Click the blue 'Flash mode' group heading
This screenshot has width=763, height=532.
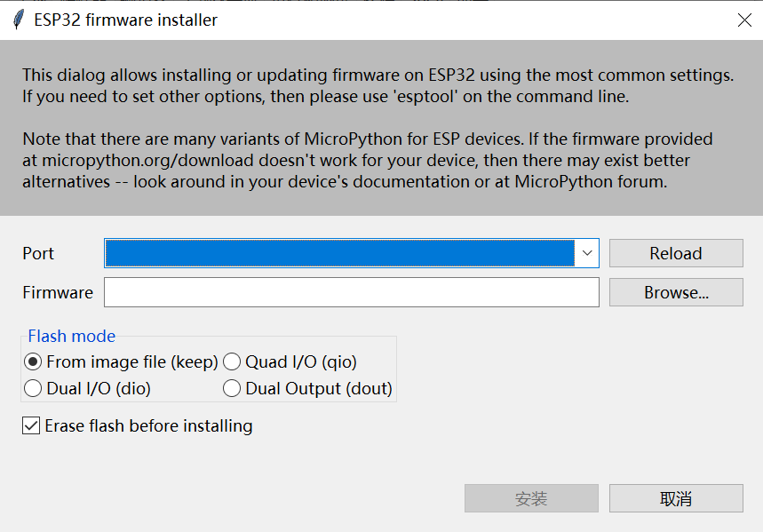click(x=72, y=336)
